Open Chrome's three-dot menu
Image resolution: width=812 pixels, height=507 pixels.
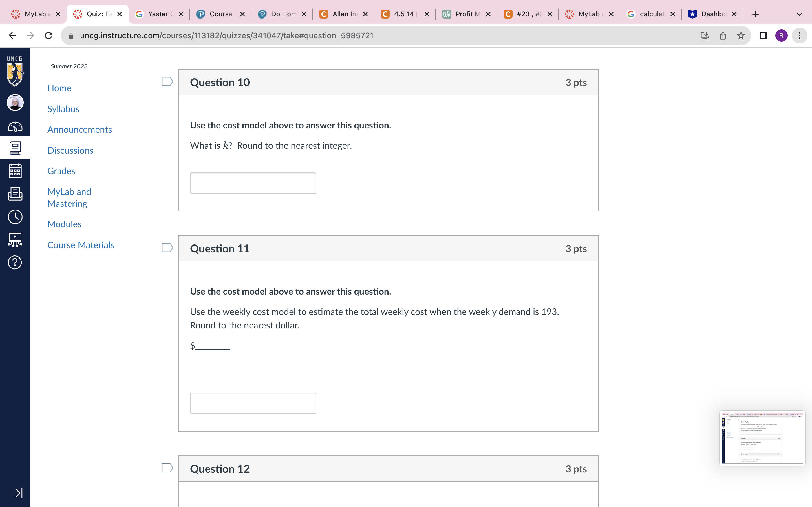pos(799,35)
